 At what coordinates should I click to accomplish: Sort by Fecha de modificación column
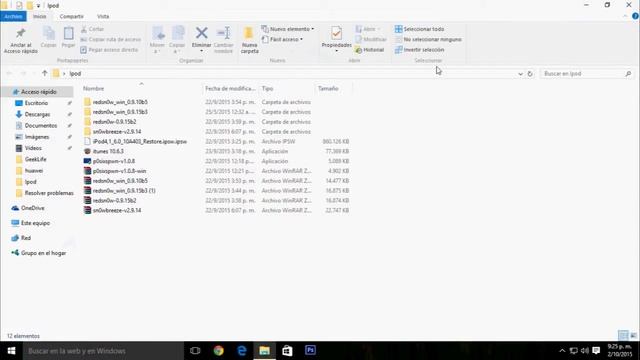(231, 88)
